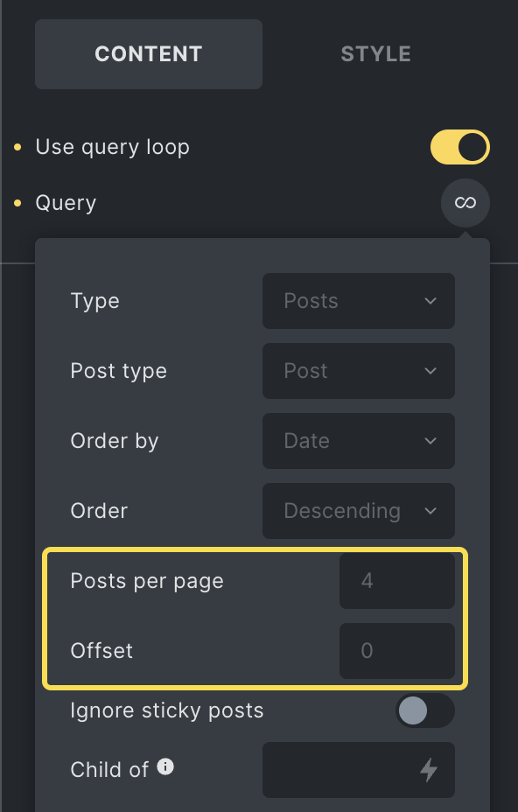Screen dimensions: 518x812
Task: Open the Type dropdown showing Posts
Action: point(359,301)
